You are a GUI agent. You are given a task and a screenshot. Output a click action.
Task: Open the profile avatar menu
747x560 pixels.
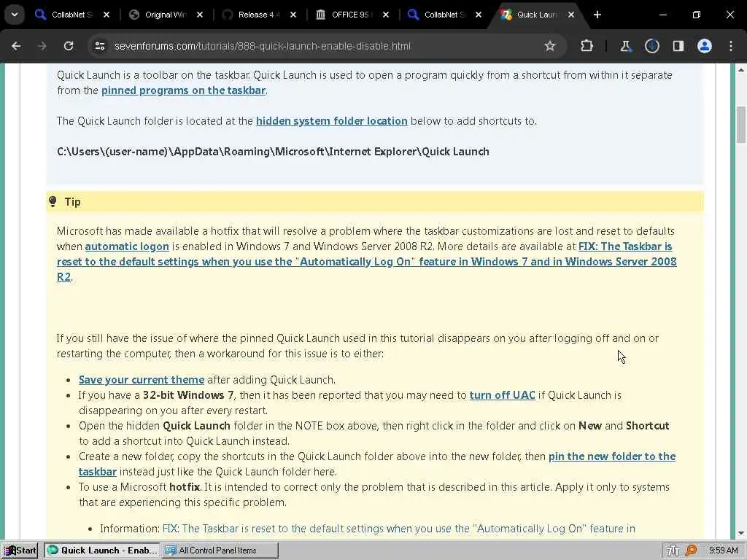(x=705, y=46)
